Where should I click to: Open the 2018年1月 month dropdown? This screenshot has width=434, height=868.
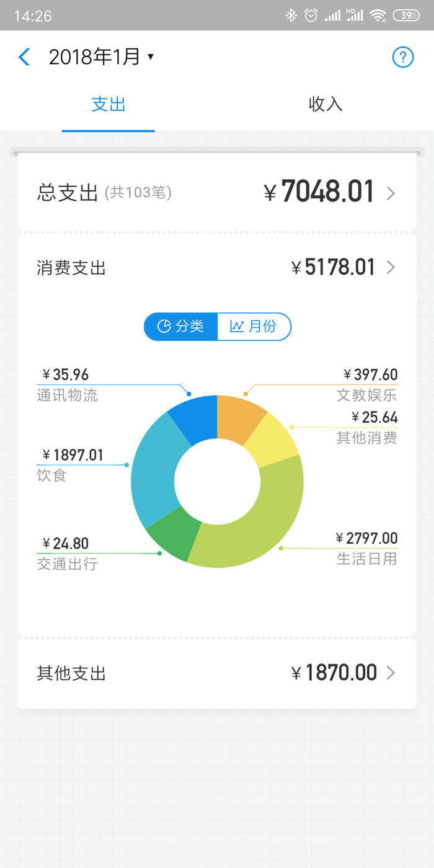pos(101,58)
